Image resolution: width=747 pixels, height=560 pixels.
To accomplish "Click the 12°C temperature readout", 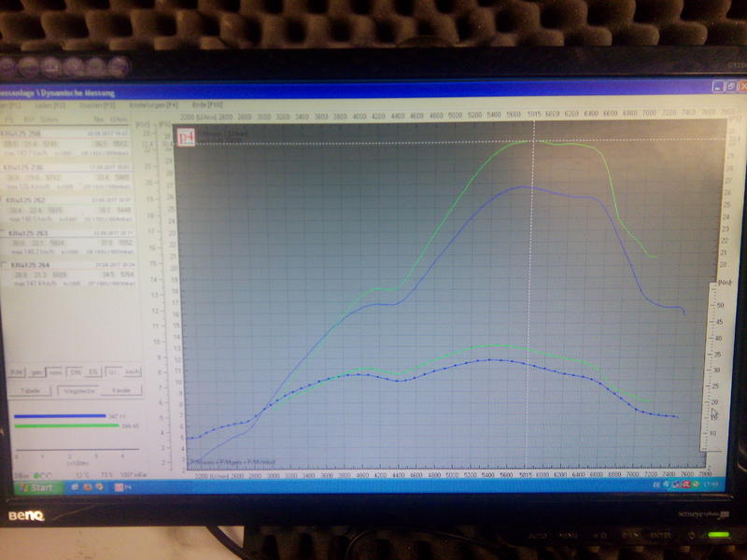I will 82,475.
